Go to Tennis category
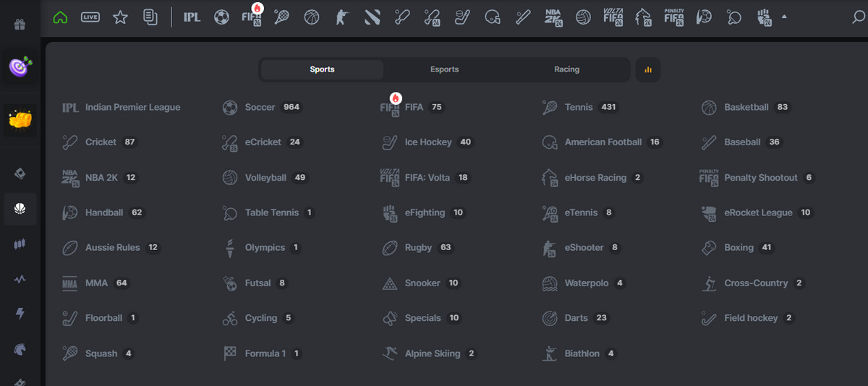 (578, 107)
